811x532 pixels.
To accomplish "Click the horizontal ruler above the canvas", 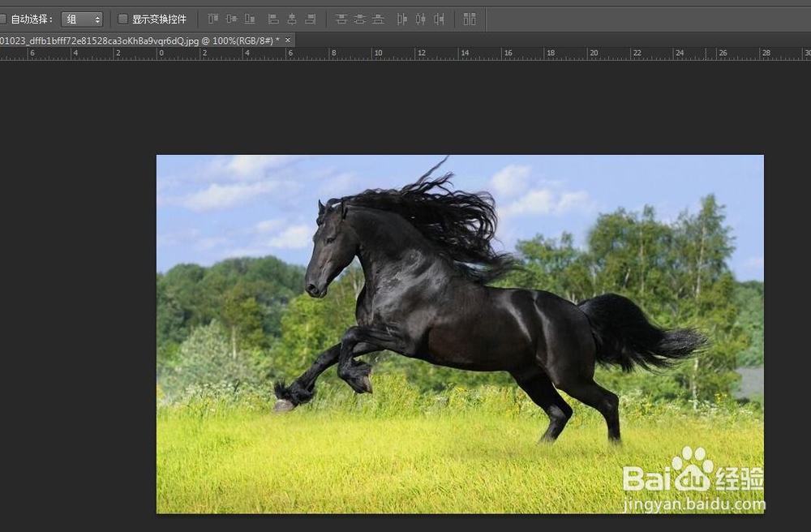I will (405, 54).
